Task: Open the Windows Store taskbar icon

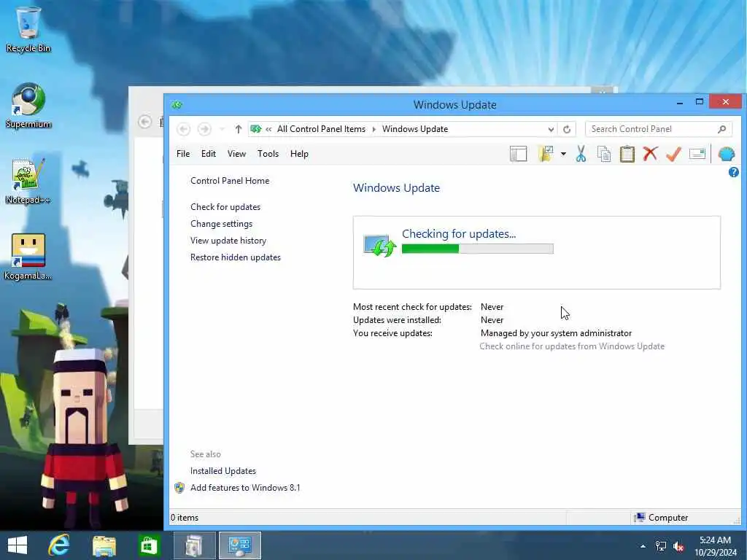Action: point(149,545)
